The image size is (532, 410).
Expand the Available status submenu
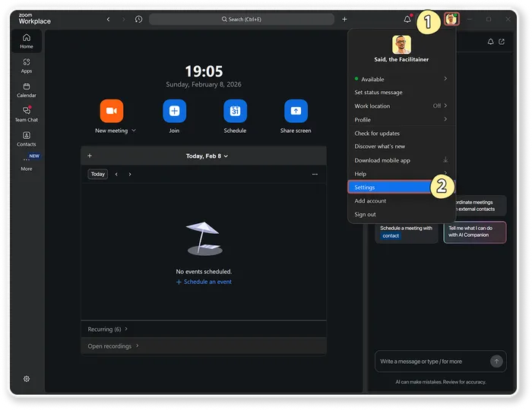click(445, 79)
